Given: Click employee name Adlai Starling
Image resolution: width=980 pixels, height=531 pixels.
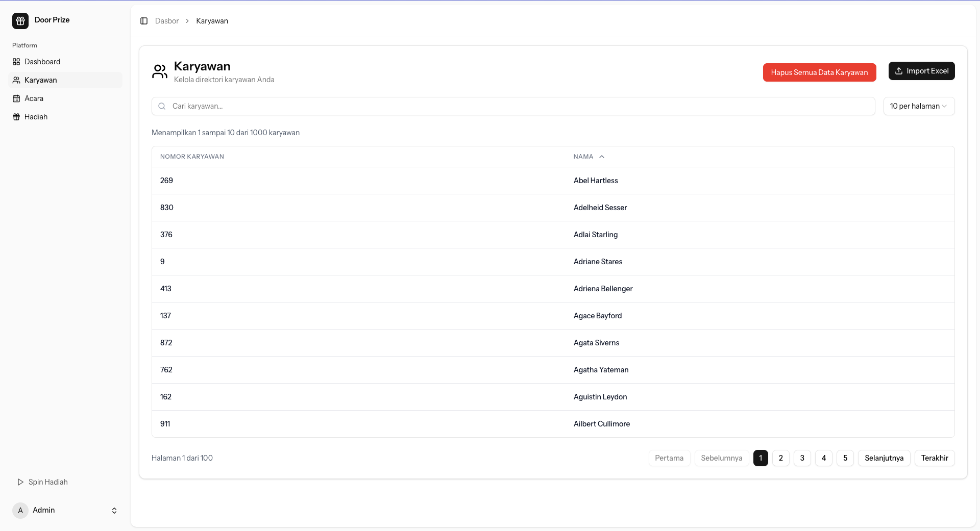Looking at the screenshot, I should 596,235.
